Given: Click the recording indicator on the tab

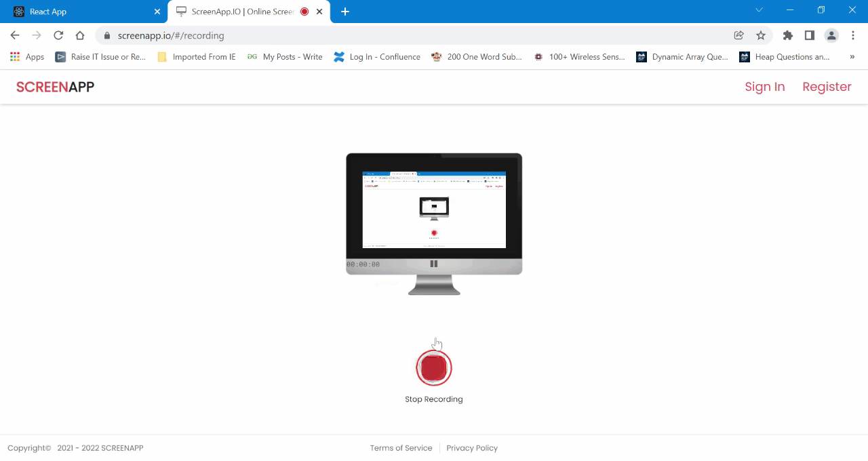Looking at the screenshot, I should 304,12.
